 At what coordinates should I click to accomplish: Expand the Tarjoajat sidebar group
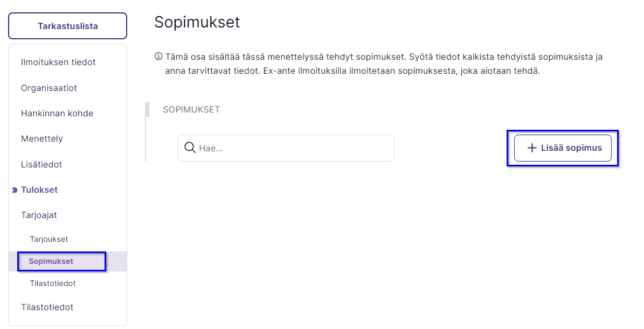click(x=39, y=215)
